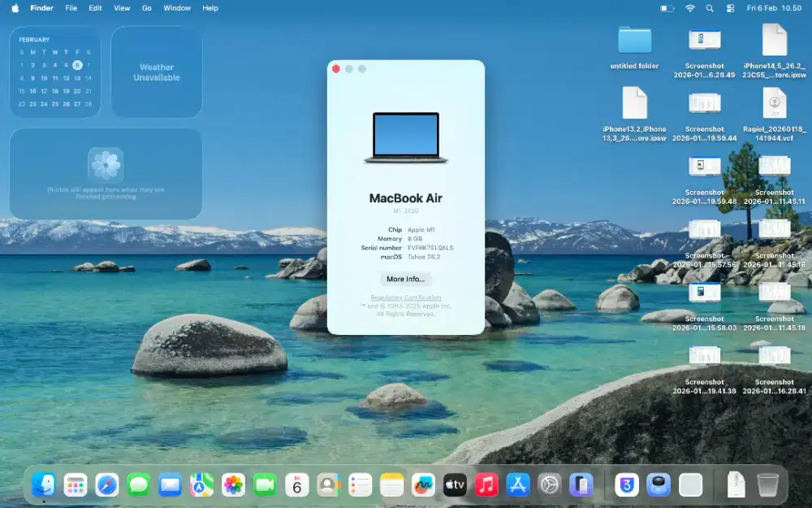Image resolution: width=812 pixels, height=508 pixels.
Task: Open Apple Music in the Dock
Action: click(x=486, y=485)
